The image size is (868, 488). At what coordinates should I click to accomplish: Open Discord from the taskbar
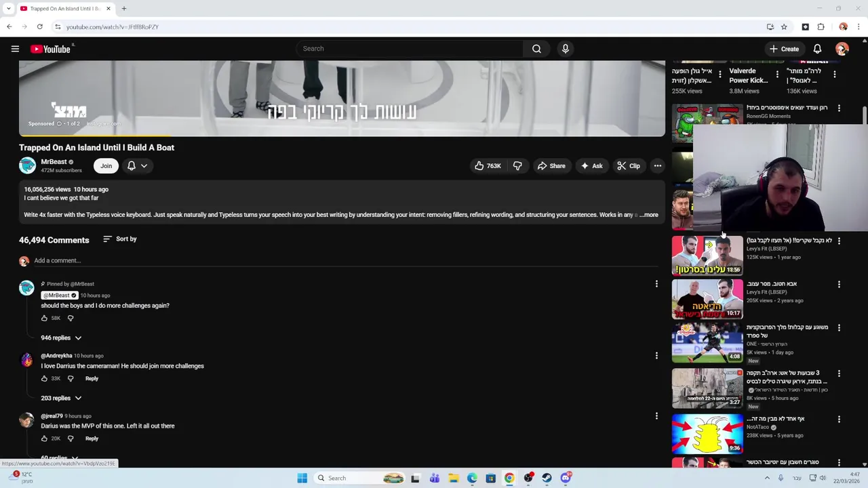pos(566,478)
